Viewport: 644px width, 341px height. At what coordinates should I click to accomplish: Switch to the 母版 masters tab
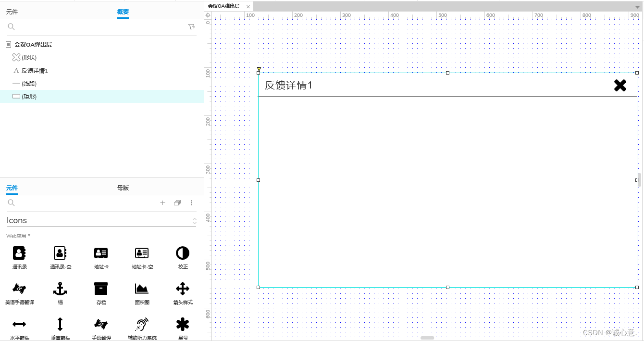(123, 188)
